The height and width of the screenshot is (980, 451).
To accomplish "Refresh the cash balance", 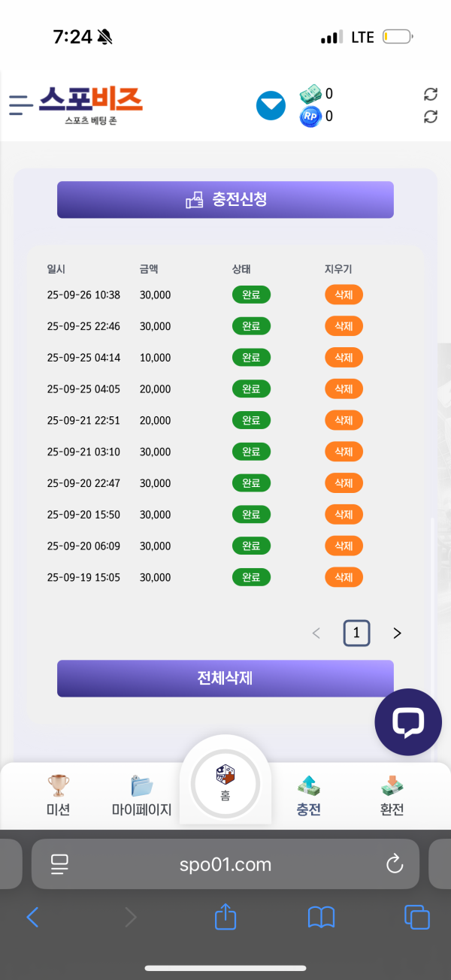I will coord(431,94).
